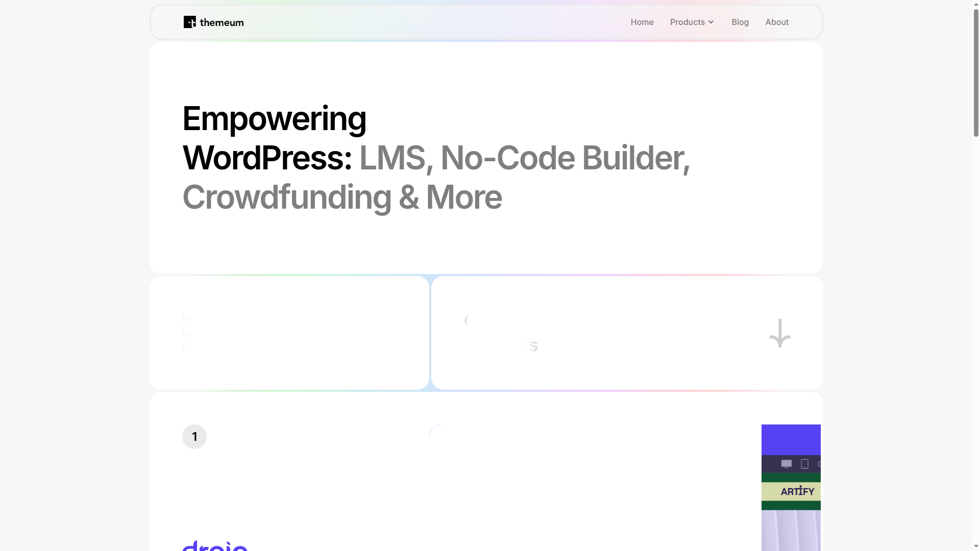Click the tablet preview icon in Artify thumbnail
Screen dimensions: 980x551
(x=804, y=464)
